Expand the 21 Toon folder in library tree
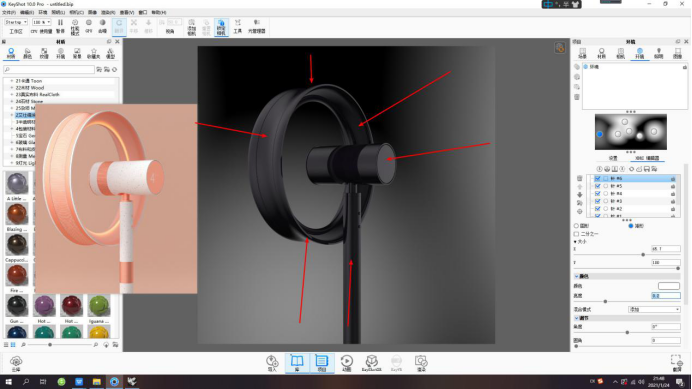 [12, 81]
